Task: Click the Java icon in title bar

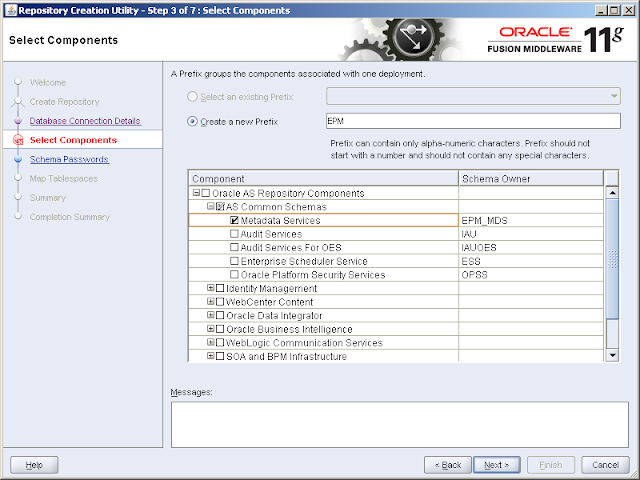Action: click(11, 10)
